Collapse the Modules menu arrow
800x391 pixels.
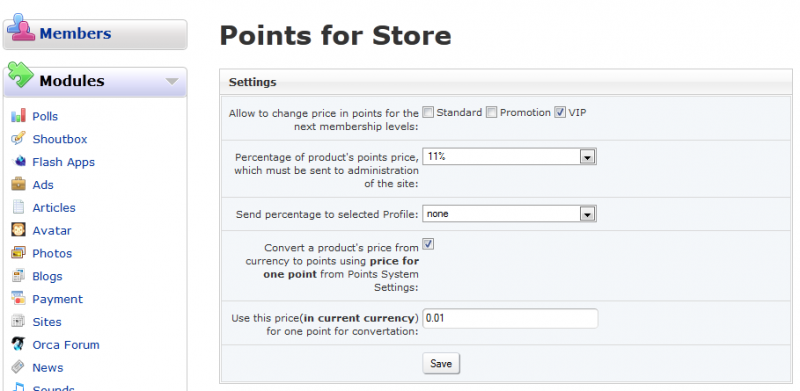tap(172, 82)
